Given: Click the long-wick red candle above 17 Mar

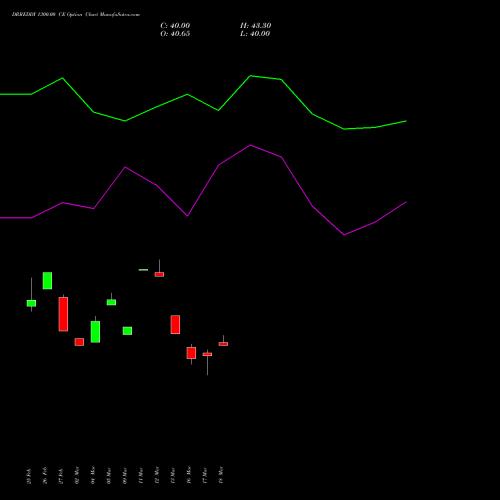Looking at the screenshot, I should click(207, 354).
